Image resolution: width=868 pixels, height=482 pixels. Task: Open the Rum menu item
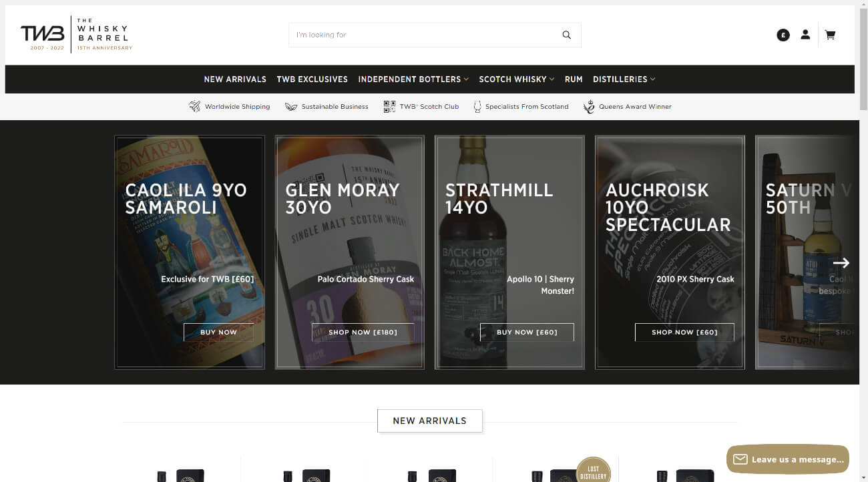click(574, 79)
